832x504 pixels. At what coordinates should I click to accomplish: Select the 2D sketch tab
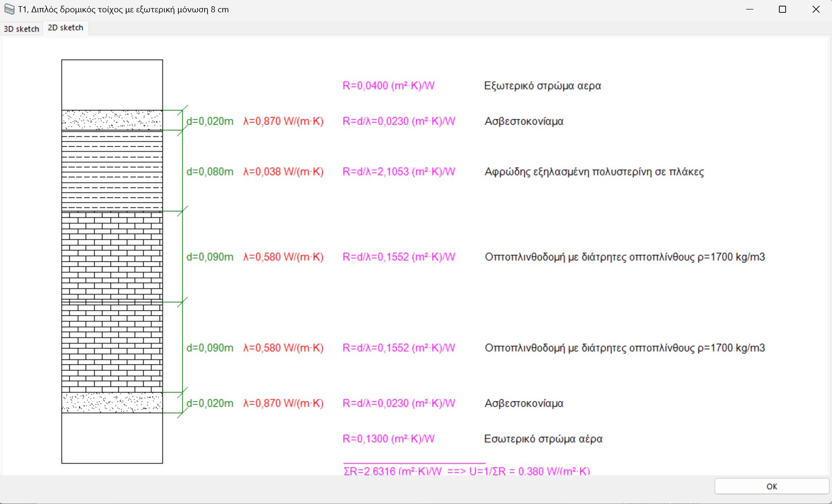64,27
